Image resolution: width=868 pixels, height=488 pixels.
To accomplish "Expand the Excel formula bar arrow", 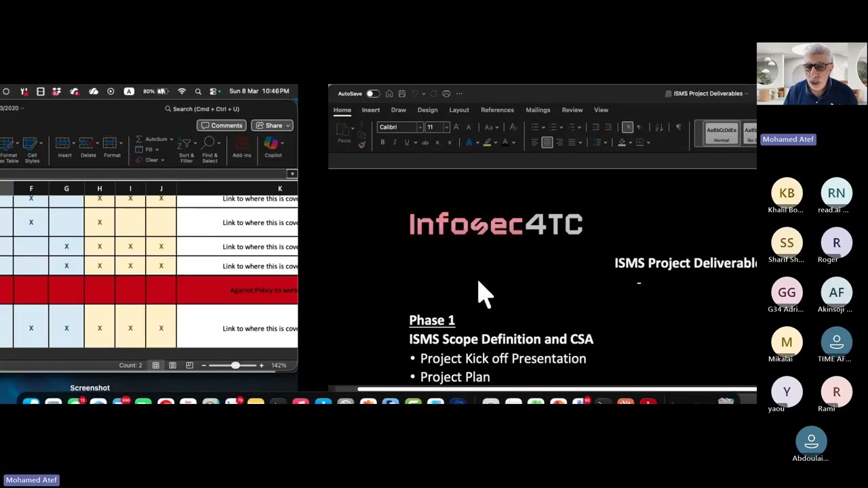I will point(292,174).
